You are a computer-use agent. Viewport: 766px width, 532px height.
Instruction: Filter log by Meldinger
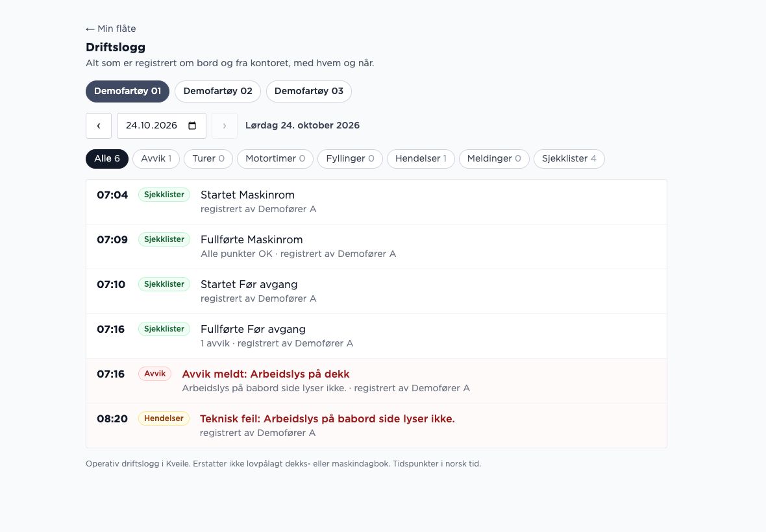pos(494,158)
